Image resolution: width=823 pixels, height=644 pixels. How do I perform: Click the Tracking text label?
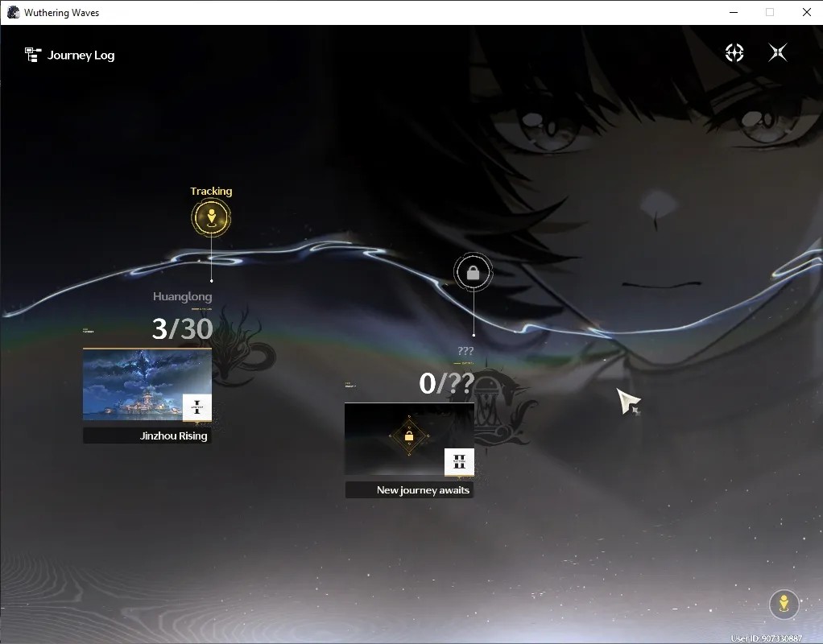point(211,191)
